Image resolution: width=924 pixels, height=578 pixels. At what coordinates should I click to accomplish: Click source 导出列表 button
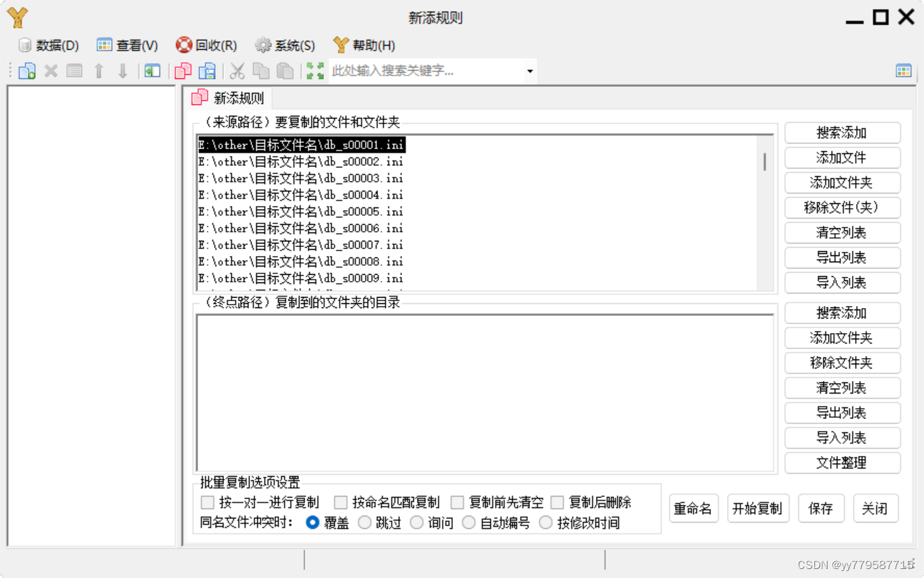tap(842, 257)
